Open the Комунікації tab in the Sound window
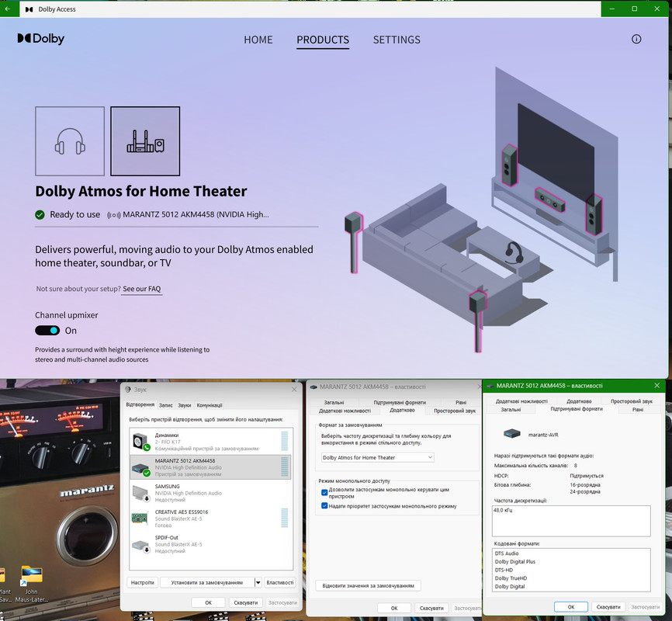 click(x=210, y=405)
